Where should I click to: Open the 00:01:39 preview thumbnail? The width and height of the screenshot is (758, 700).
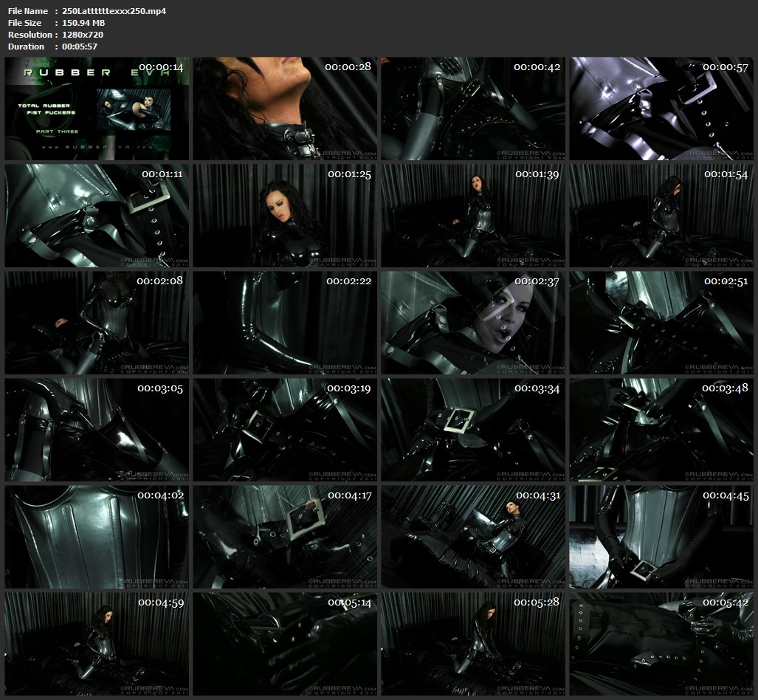473,216
